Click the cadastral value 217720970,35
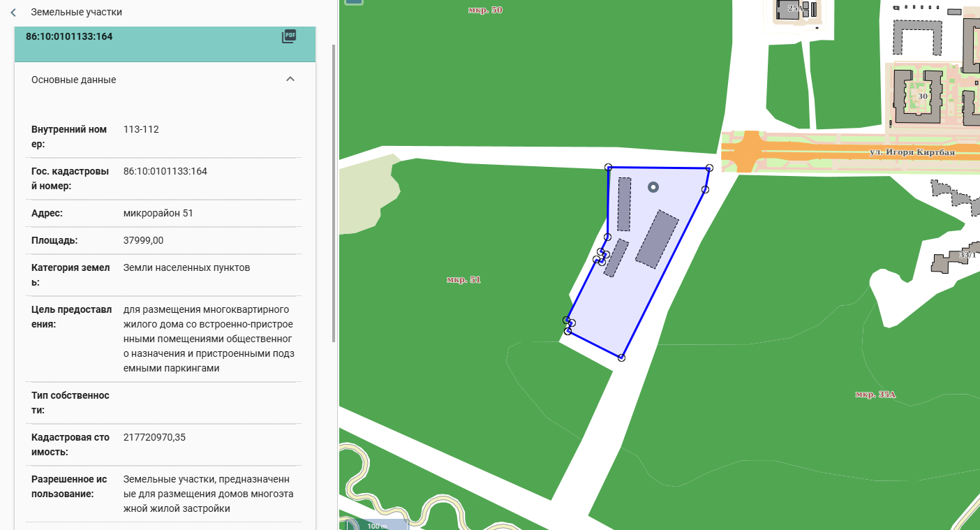 pyautogui.click(x=154, y=438)
